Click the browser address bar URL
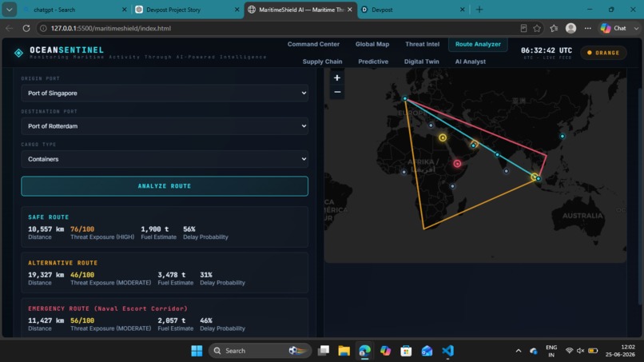The height and width of the screenshot is (362, 644). [x=111, y=28]
